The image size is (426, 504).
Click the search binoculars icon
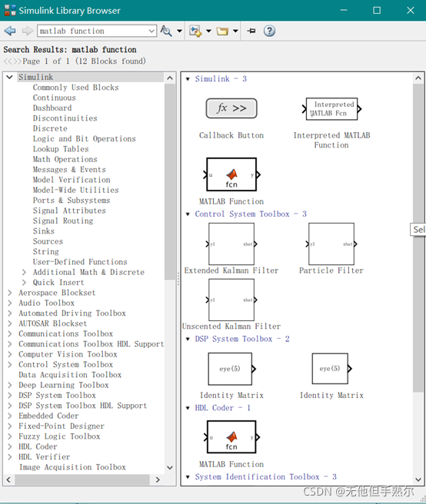click(x=166, y=31)
